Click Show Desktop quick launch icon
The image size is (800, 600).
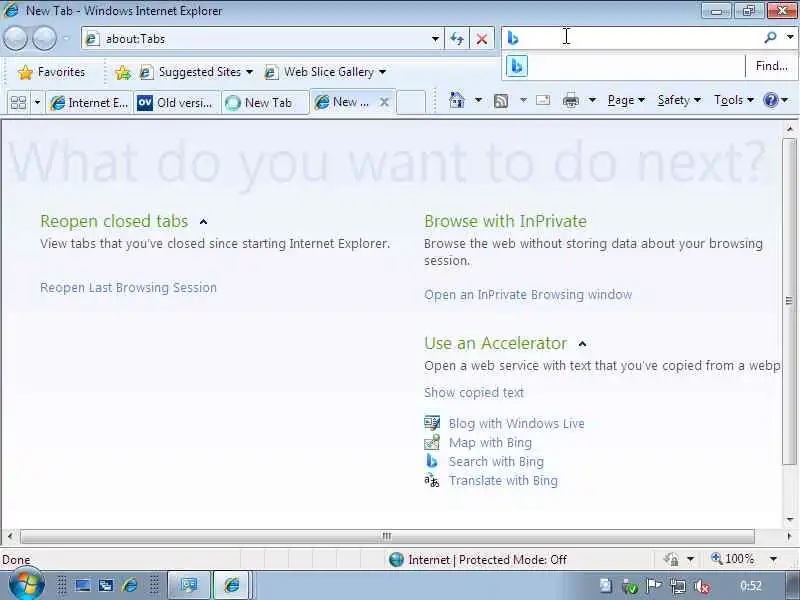82,585
